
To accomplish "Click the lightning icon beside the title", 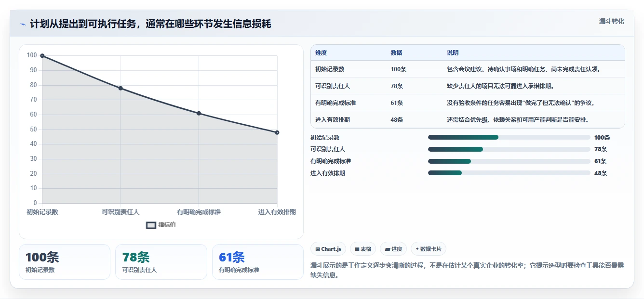I will point(23,24).
